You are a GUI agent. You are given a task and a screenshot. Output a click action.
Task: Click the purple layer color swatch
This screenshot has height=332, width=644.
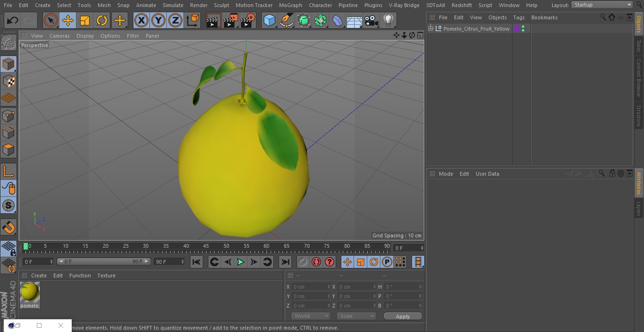[x=516, y=29]
